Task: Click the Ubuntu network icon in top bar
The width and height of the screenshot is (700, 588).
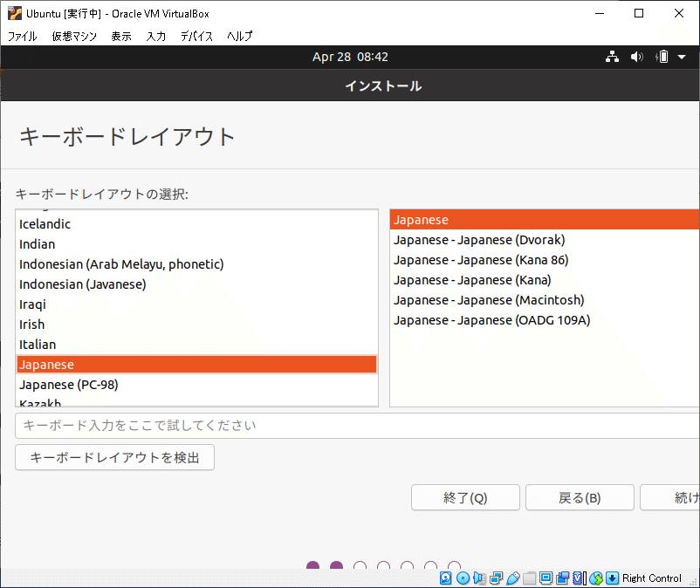Action: [x=612, y=57]
